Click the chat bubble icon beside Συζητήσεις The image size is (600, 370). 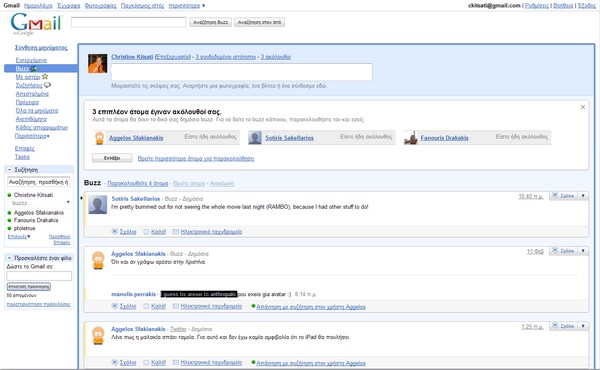47,85
